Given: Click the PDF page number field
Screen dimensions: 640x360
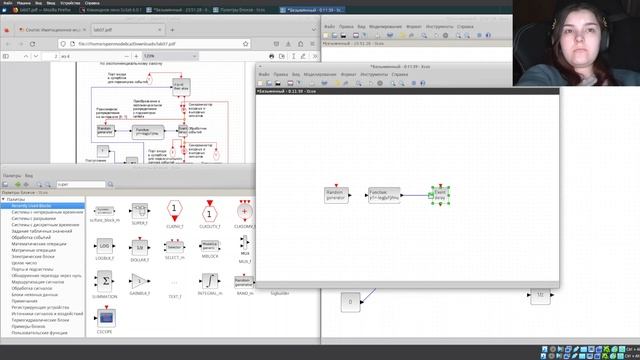Looking at the screenshot, I should coord(51,56).
